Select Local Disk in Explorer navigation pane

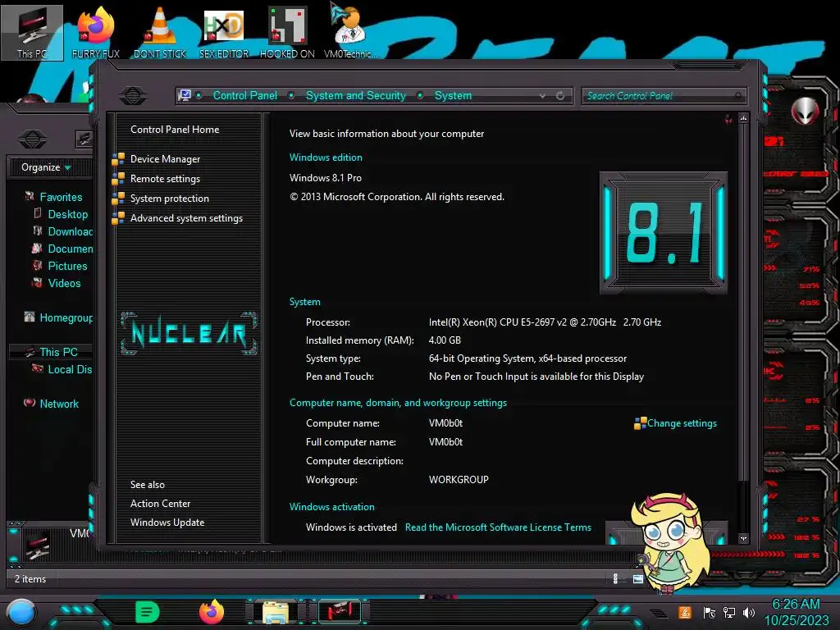coord(70,370)
